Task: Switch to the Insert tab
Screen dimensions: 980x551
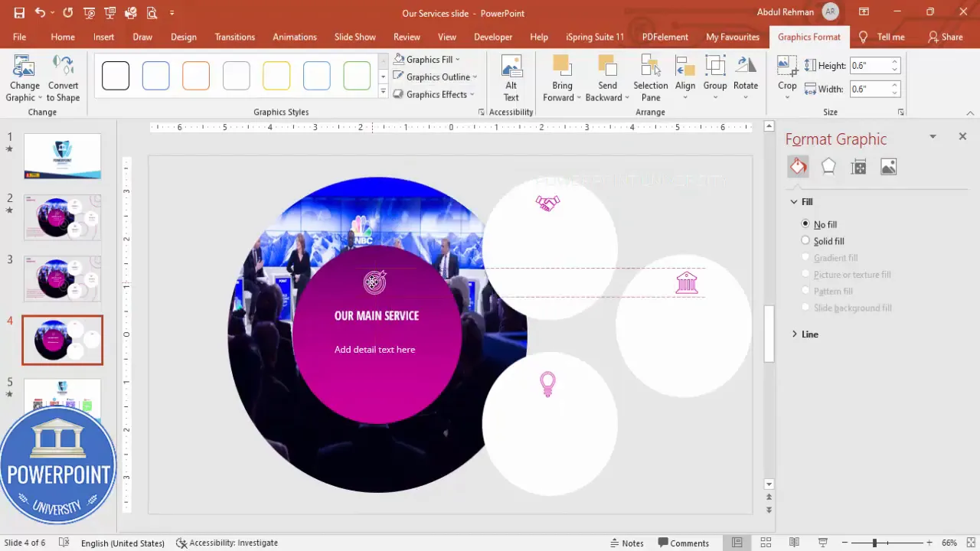Action: pos(103,37)
